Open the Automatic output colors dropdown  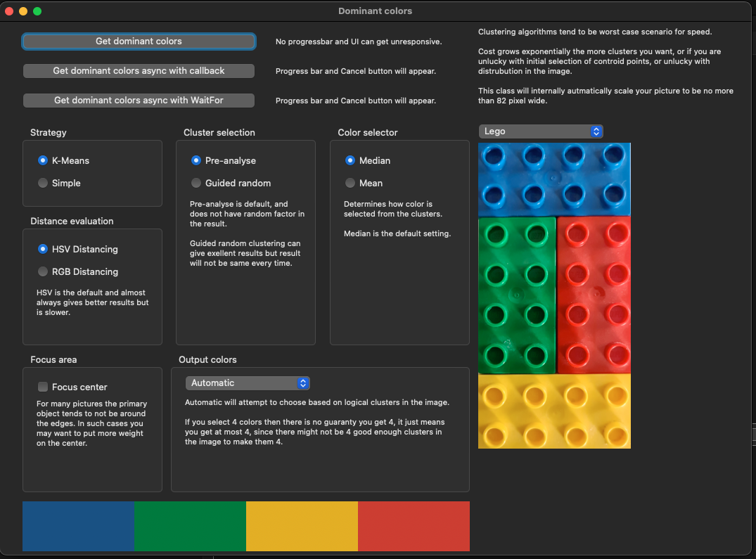coord(248,383)
